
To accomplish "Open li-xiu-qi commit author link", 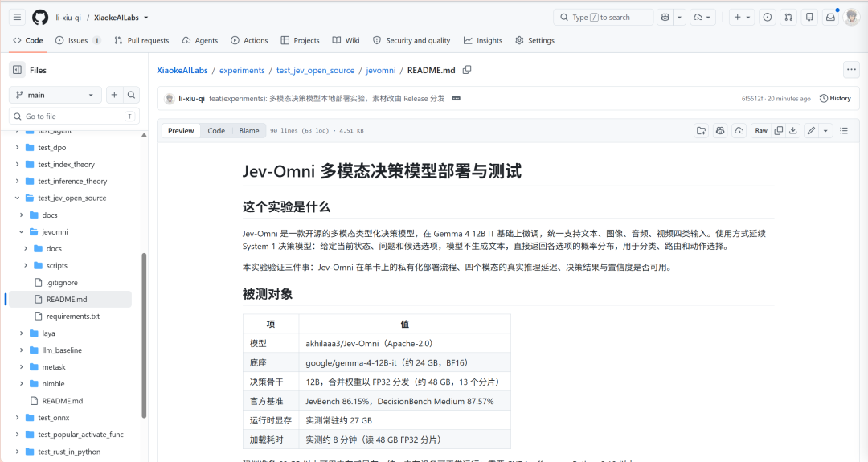I will tap(191, 99).
